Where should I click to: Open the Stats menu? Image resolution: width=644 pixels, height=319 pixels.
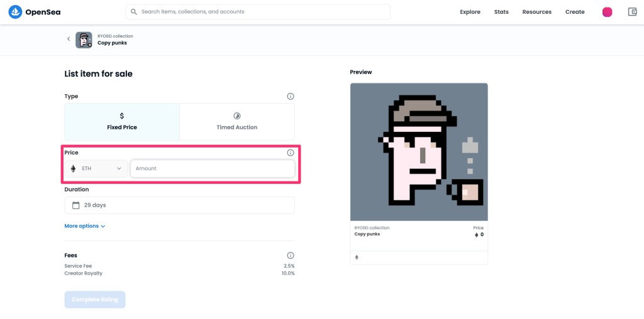501,12
